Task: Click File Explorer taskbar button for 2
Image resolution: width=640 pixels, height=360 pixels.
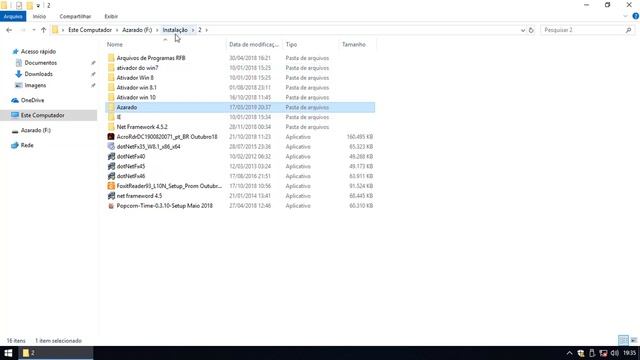Action: click(56, 353)
